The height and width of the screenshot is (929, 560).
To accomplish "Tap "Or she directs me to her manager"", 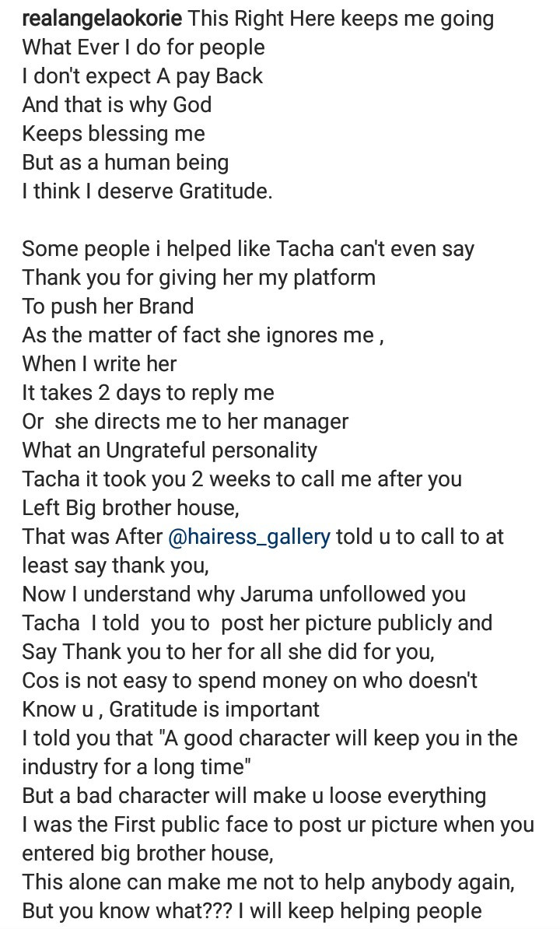I will pos(185,422).
